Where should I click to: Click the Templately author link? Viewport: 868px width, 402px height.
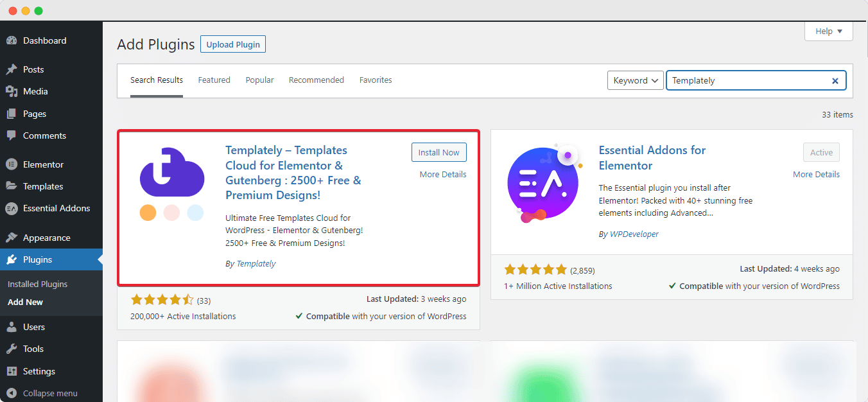point(256,263)
